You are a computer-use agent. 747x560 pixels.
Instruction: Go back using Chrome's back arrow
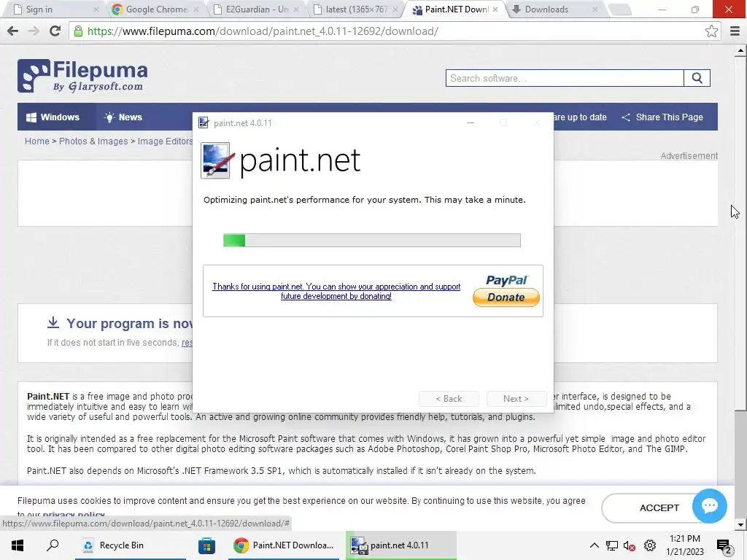[13, 31]
